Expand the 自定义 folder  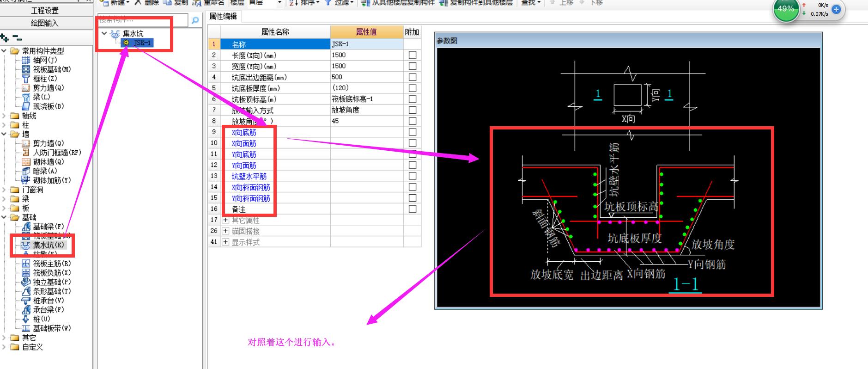4,347
